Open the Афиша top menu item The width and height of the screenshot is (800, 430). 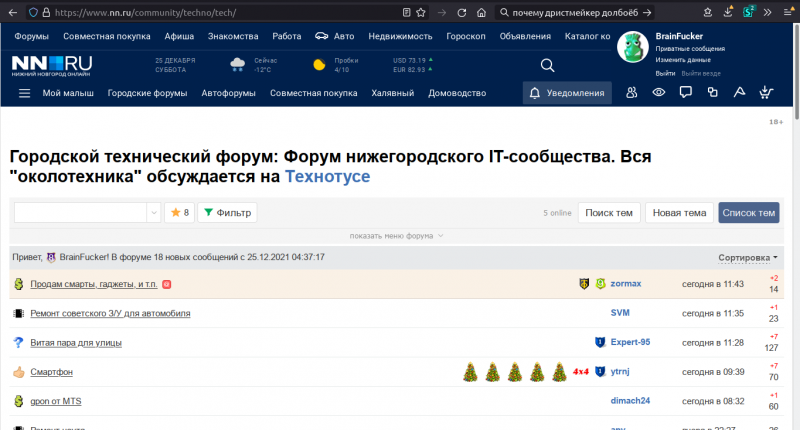point(179,36)
